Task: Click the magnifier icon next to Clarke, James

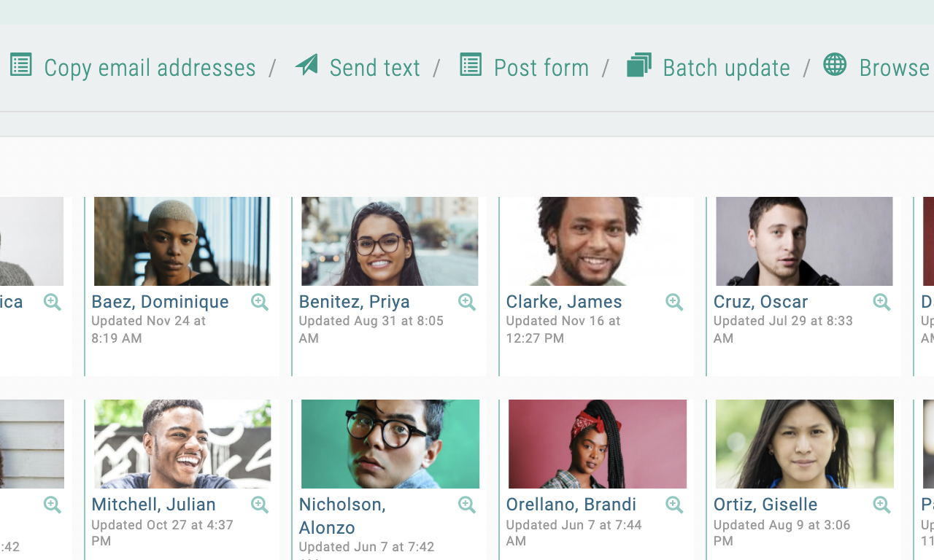Action: click(x=674, y=302)
